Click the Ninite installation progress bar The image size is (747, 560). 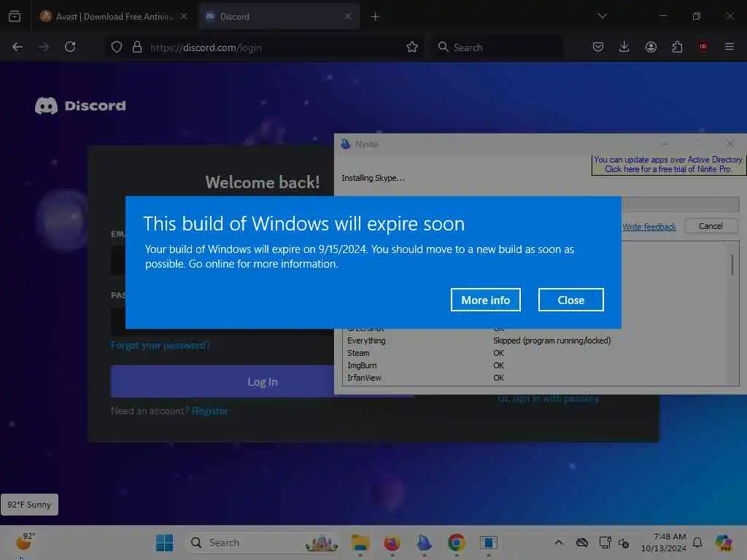coord(681,204)
